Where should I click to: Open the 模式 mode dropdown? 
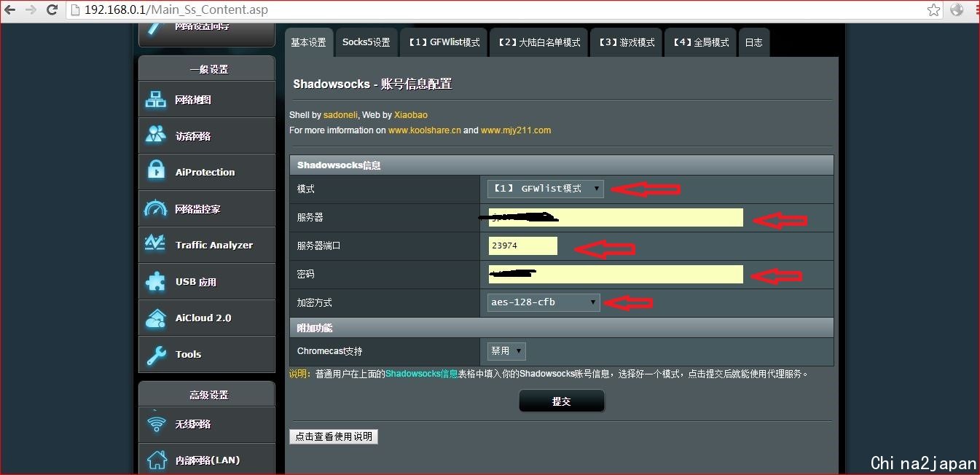click(x=545, y=189)
